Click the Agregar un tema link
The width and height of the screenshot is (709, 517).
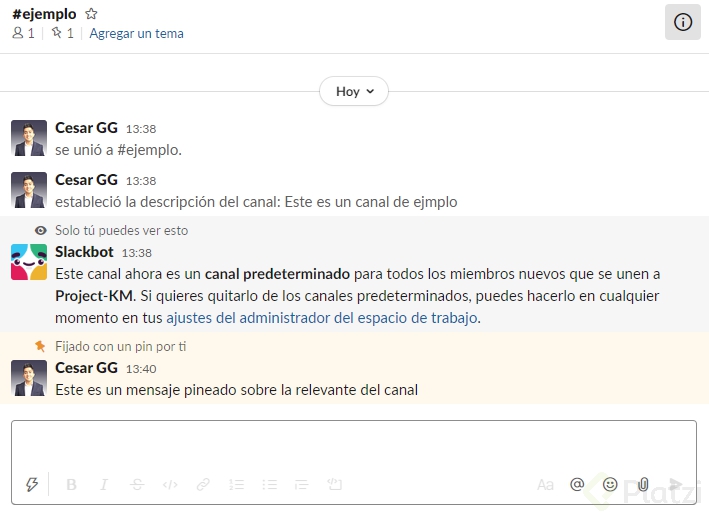click(x=136, y=33)
